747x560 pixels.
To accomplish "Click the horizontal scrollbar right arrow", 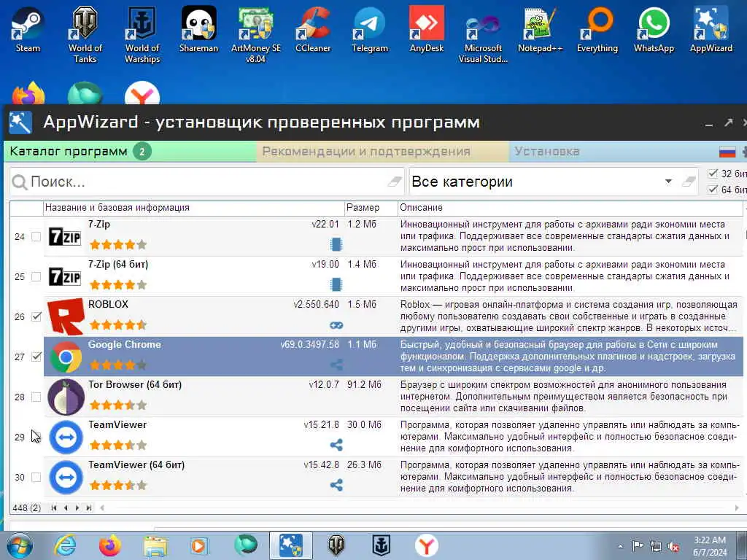I will point(738,508).
